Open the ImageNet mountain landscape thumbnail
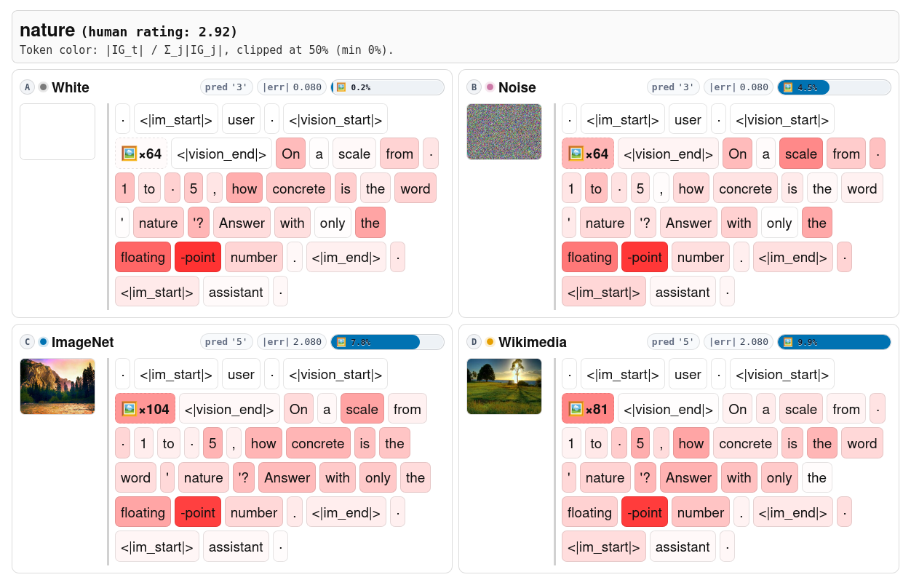Image resolution: width=911 pixels, height=588 pixels. [x=57, y=386]
